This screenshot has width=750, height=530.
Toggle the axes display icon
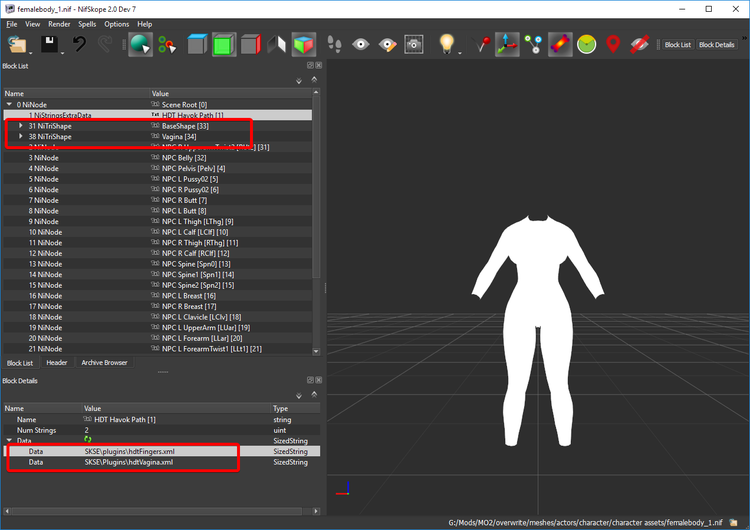point(507,44)
